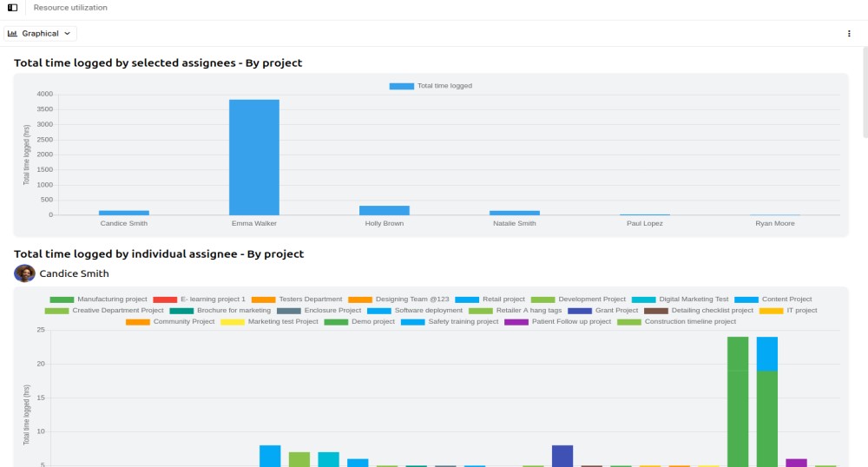Toggle the sidebar panel icon

12,8
